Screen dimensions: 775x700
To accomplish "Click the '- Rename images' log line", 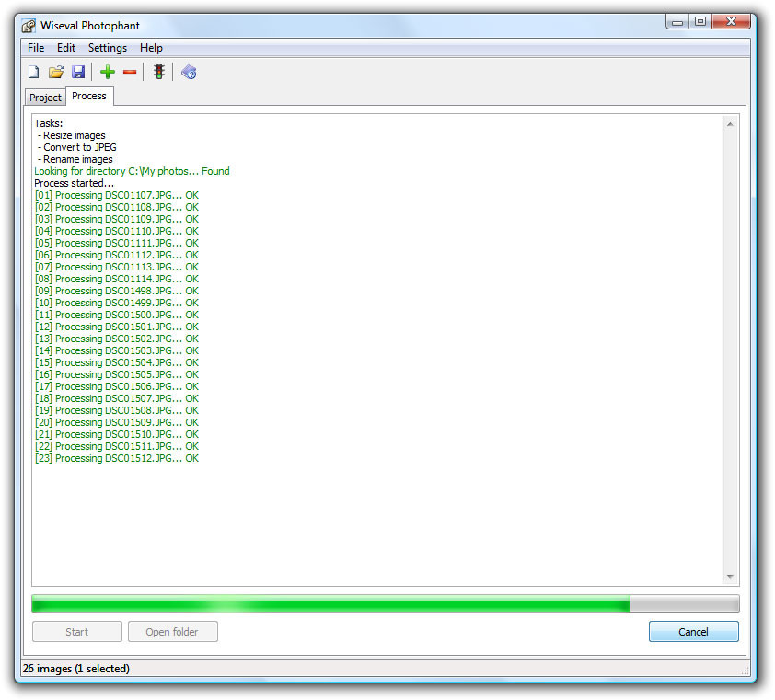I will coord(75,159).
